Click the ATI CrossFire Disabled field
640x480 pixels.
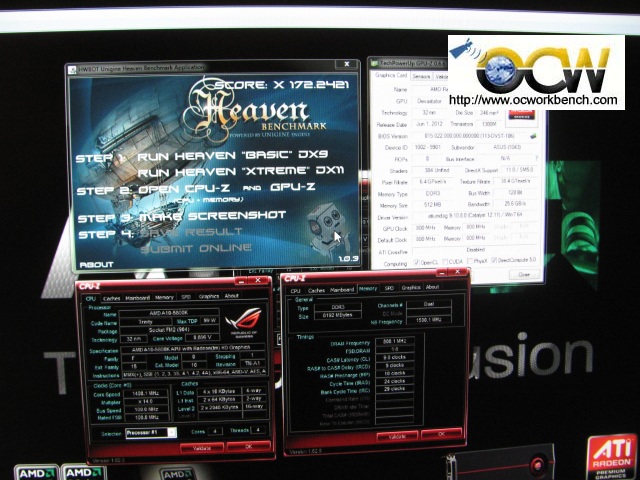click(x=476, y=250)
